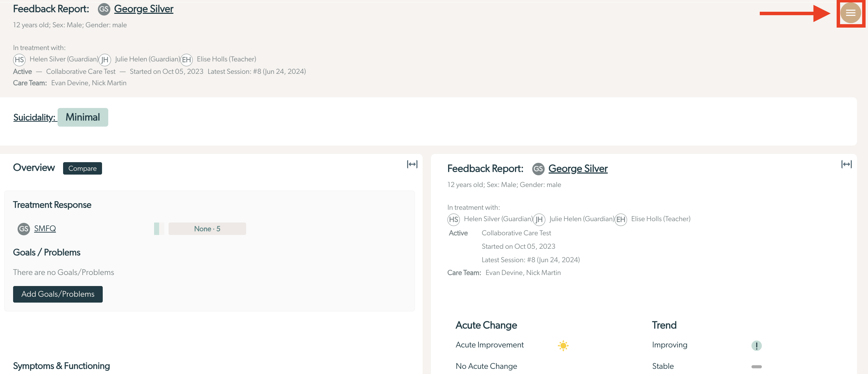Click 'Active' status in top header
The height and width of the screenshot is (374, 868).
[x=22, y=71]
